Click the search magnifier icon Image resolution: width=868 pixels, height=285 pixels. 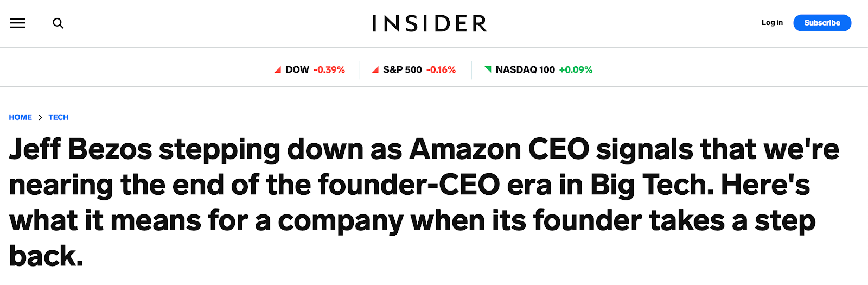tap(58, 23)
